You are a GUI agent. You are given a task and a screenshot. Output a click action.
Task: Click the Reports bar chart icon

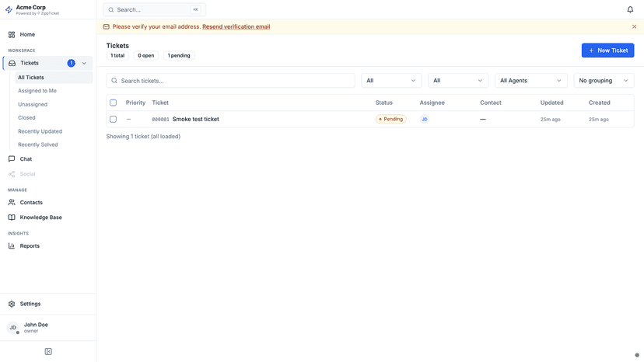pos(12,245)
